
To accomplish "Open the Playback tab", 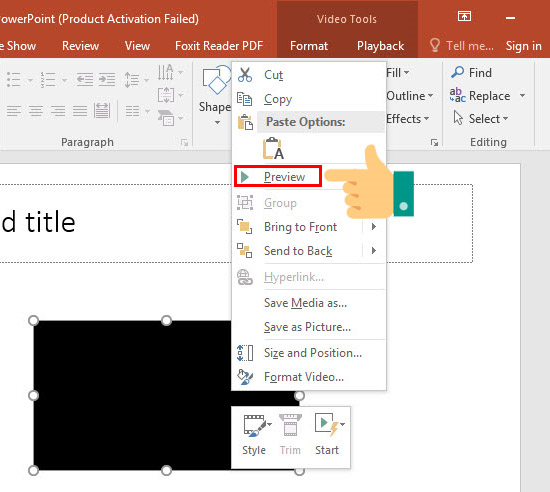I will click(381, 46).
